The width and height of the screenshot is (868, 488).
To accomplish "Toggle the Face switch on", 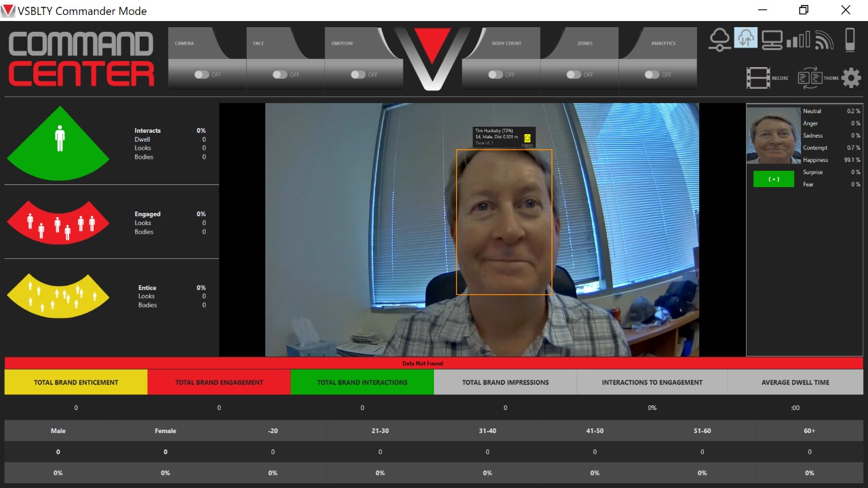I will click(x=280, y=75).
